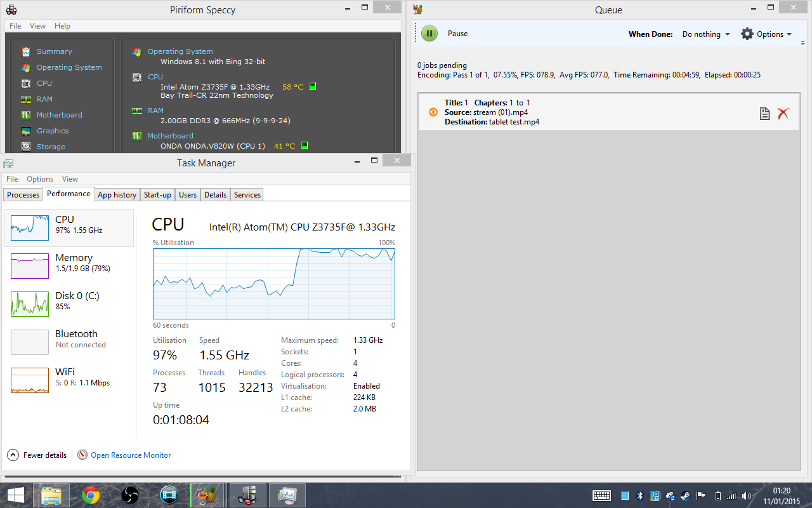Select Motherboard in Speccy sidebar
The image size is (812, 508).
(x=60, y=115)
